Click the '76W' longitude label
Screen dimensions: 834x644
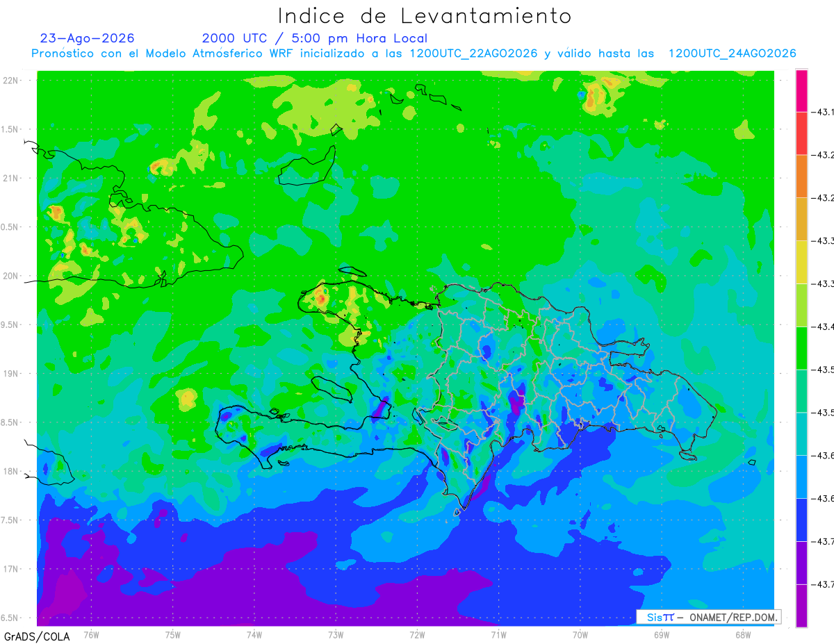[x=91, y=634]
